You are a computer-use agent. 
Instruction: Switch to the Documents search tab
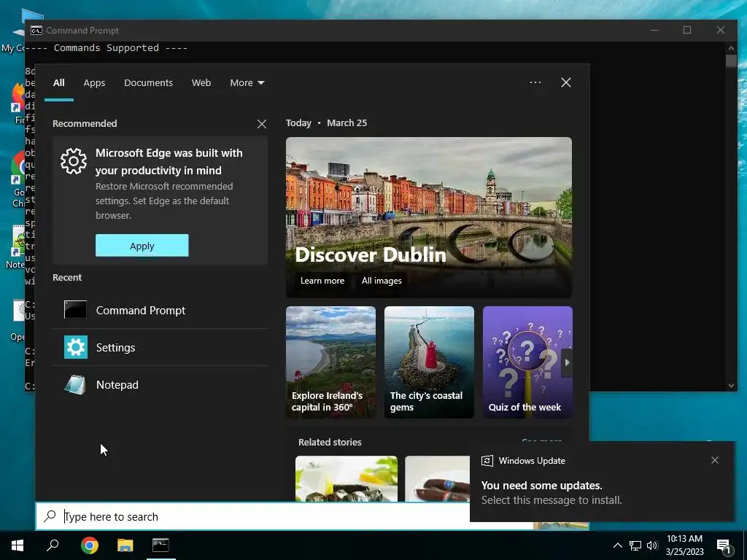click(148, 83)
